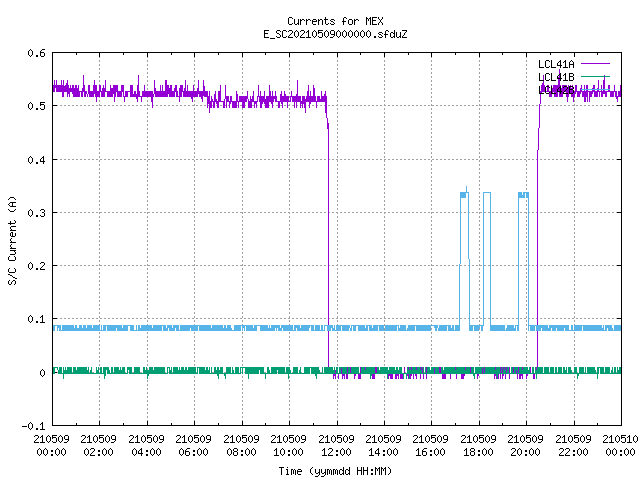The width and height of the screenshot is (640, 480).
Task: Click the 210509 00:00 x-axis tick label
Action: coord(51,446)
